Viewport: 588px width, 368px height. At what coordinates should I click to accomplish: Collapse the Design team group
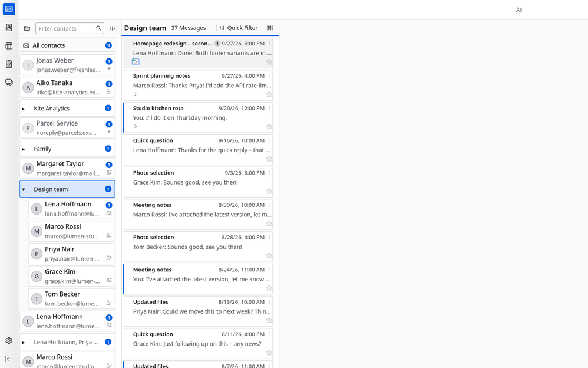point(23,190)
